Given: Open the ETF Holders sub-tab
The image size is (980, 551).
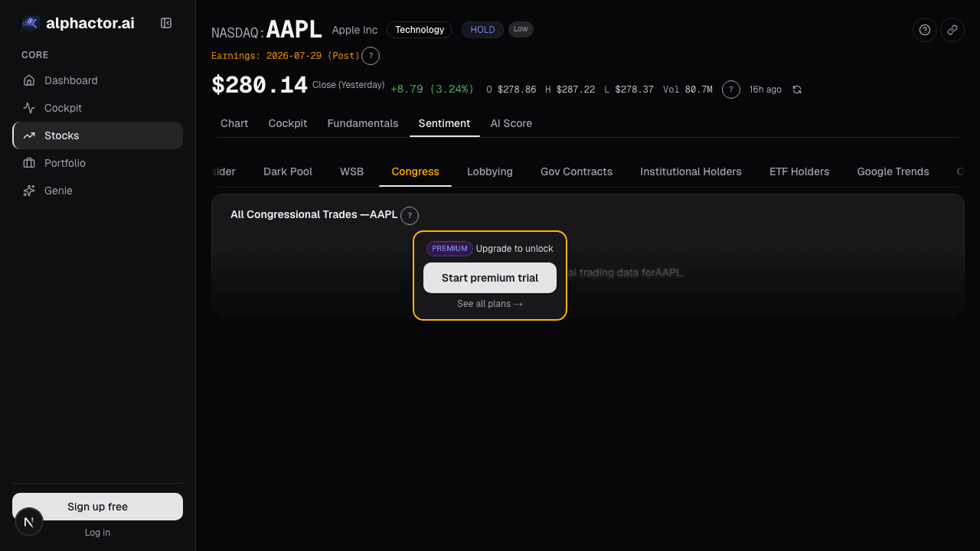Looking at the screenshot, I should tap(799, 171).
